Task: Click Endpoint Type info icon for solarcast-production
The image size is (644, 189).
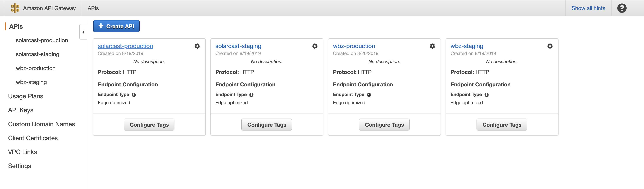Action: (x=134, y=95)
